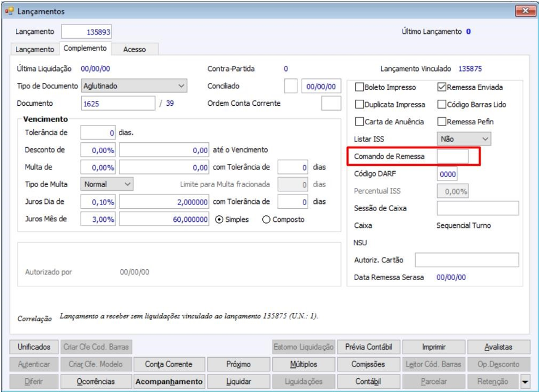Click the Lançamento Vinculado value 135875

click(470, 69)
